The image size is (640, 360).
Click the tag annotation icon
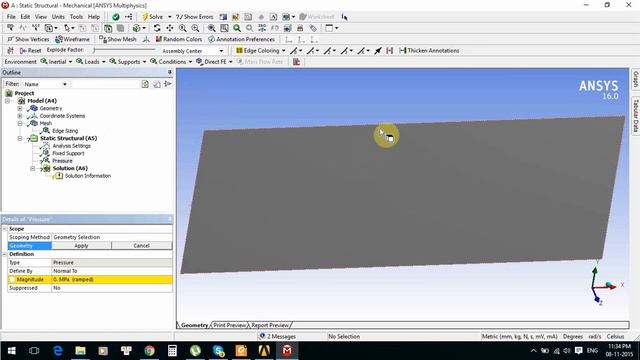click(x=313, y=28)
